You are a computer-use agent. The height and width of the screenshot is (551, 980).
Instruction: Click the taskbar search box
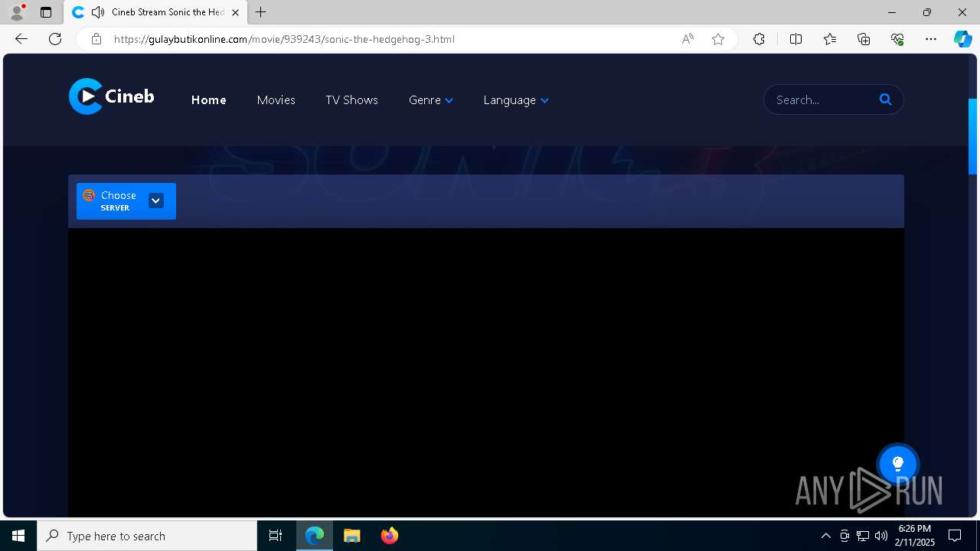tap(147, 536)
